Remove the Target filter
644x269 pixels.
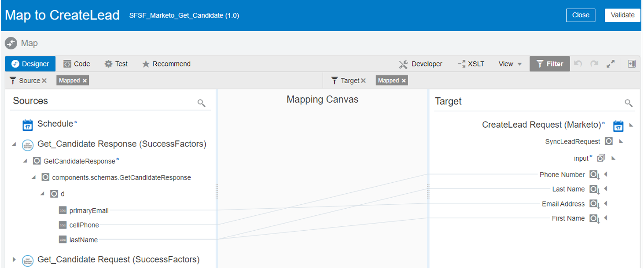click(x=363, y=81)
